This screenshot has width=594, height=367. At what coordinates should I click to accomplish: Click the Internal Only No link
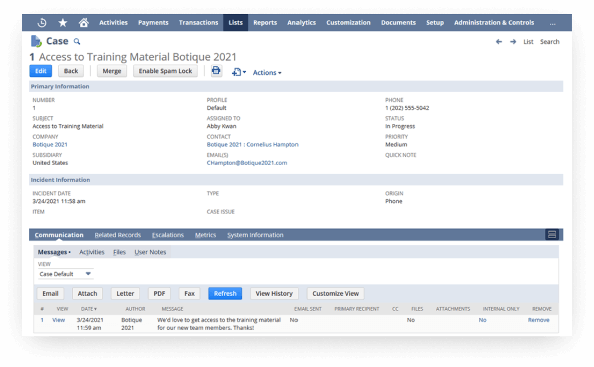click(482, 320)
